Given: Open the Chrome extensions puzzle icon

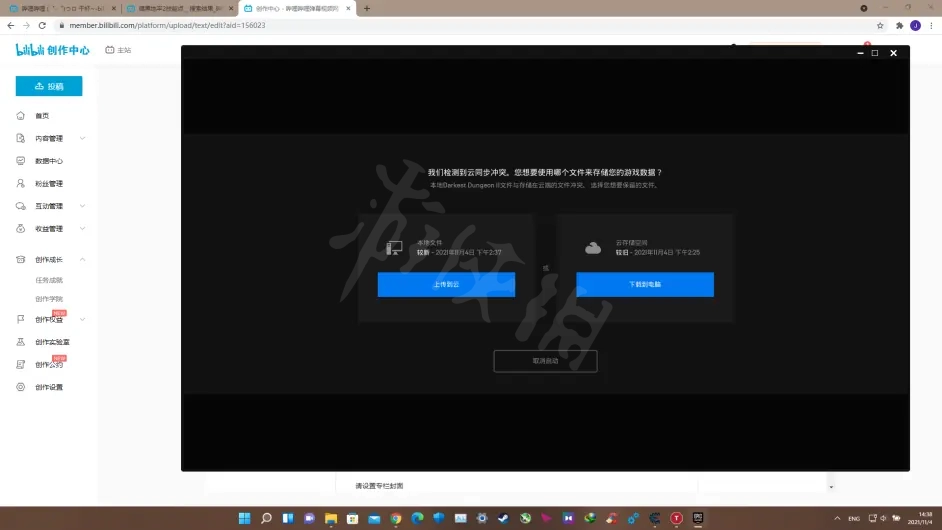Looking at the screenshot, I should tap(899, 25).
